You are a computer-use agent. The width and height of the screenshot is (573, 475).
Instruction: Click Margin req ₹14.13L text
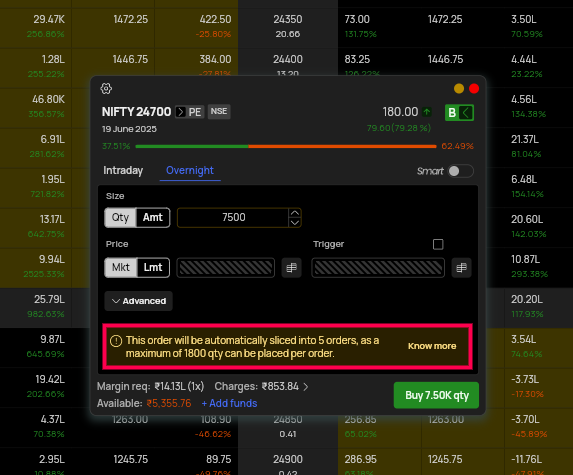(151, 387)
